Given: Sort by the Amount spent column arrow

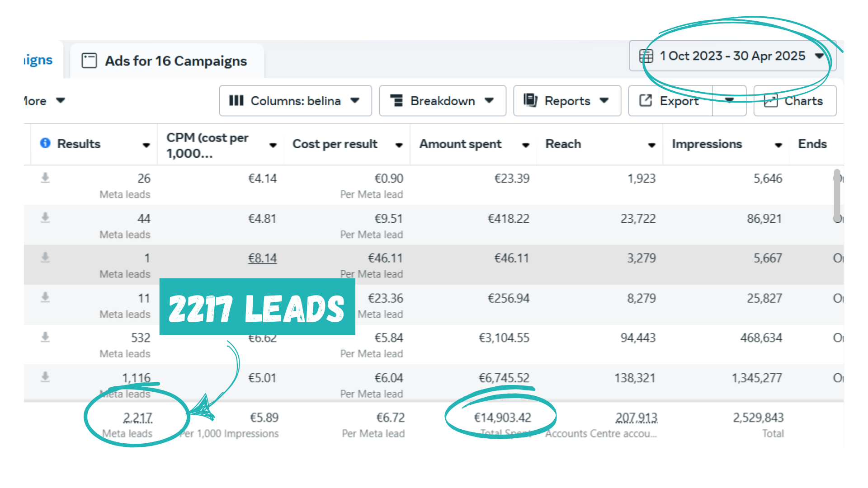Looking at the screenshot, I should point(525,145).
